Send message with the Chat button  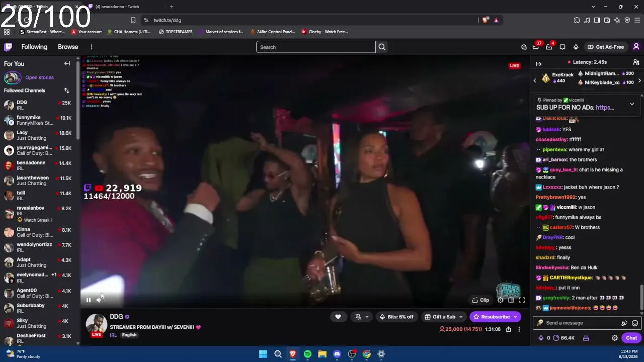click(x=631, y=338)
